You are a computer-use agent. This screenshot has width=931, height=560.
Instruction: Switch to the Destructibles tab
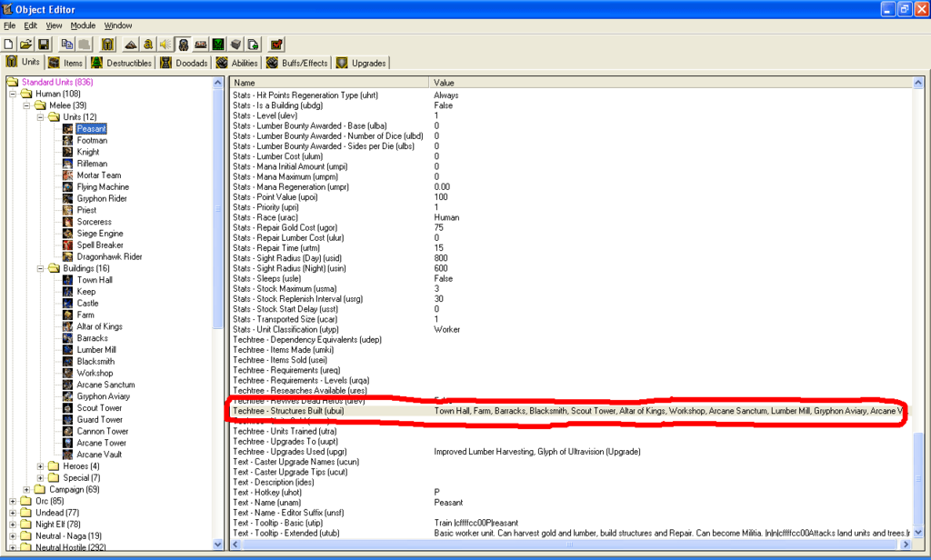pos(122,63)
